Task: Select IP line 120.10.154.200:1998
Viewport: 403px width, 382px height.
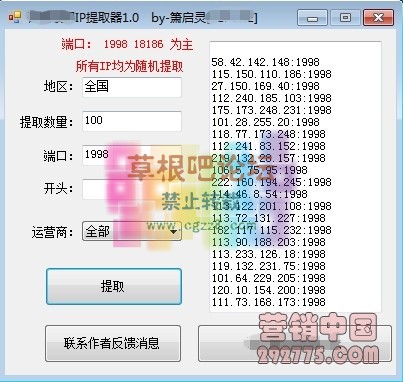Action: tap(268, 290)
